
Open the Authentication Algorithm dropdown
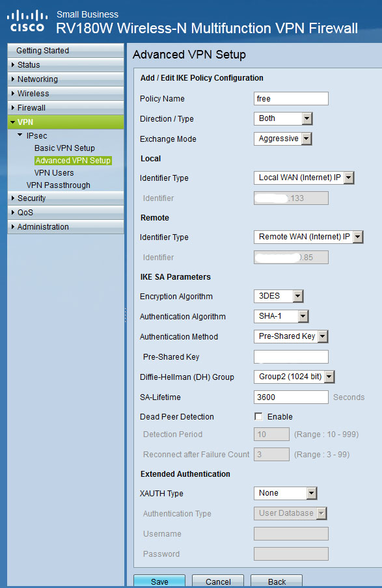[x=281, y=317]
